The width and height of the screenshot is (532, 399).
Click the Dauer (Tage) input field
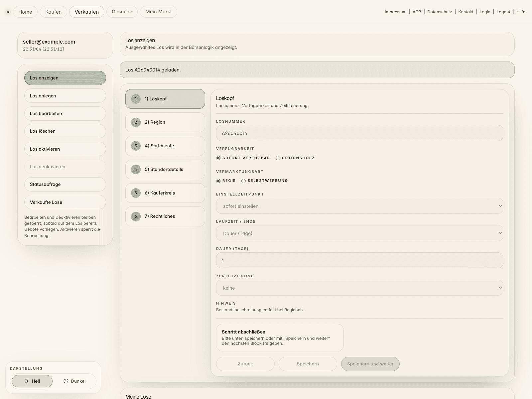pyautogui.click(x=359, y=261)
